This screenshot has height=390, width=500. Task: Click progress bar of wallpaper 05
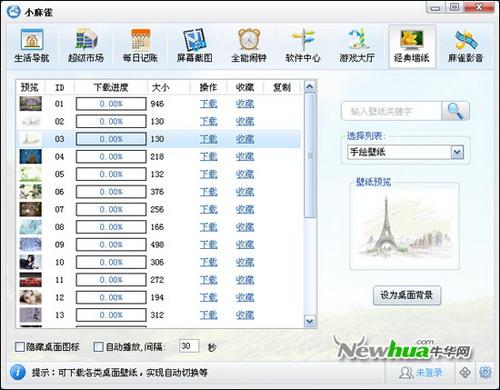tap(111, 174)
